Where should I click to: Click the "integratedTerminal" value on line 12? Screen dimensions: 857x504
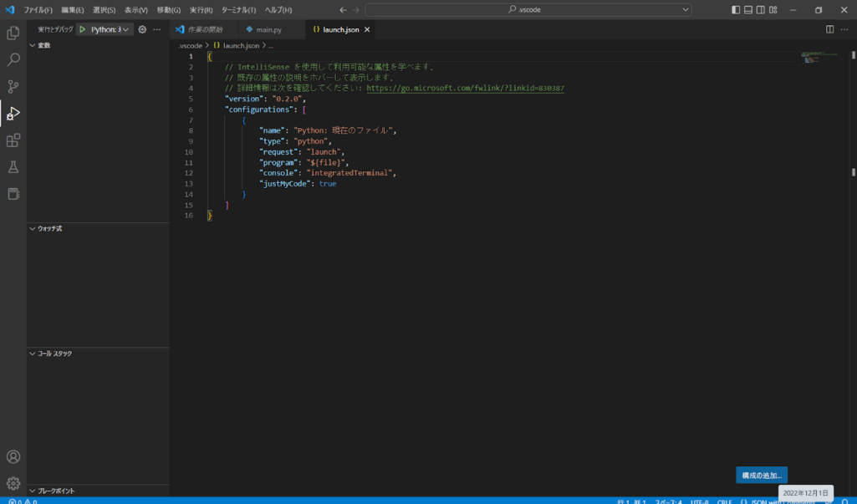pyautogui.click(x=349, y=173)
